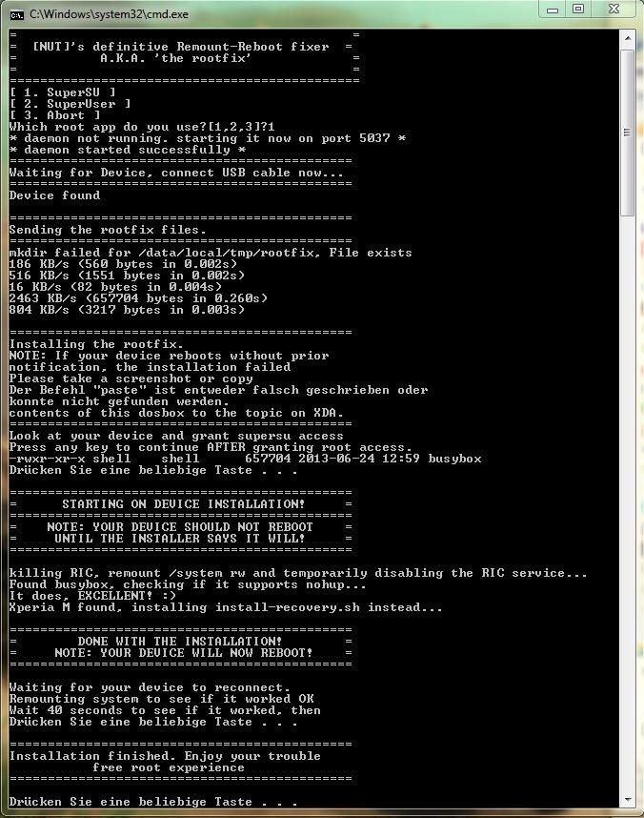Minimize the cmd.exe window
Viewport: 644px width, 818px height.
[553, 10]
